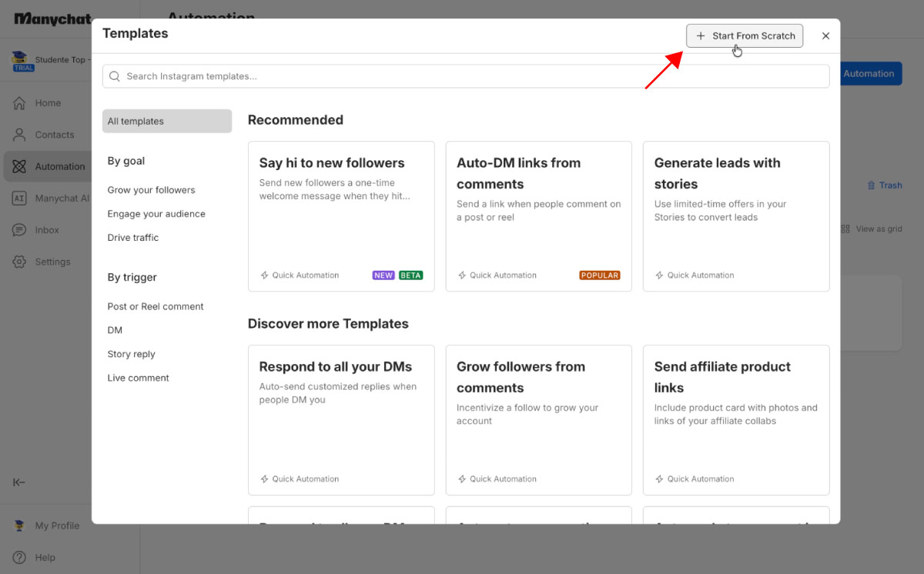Click the My Profile avatar icon
The image size is (924, 574).
(x=19, y=526)
